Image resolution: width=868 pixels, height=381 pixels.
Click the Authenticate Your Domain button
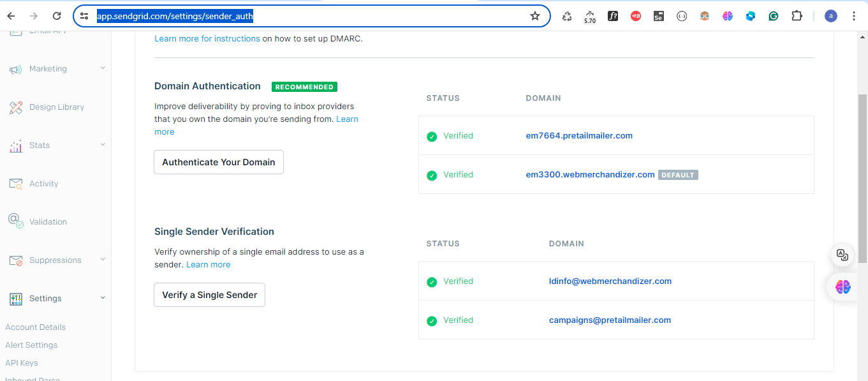218,162
